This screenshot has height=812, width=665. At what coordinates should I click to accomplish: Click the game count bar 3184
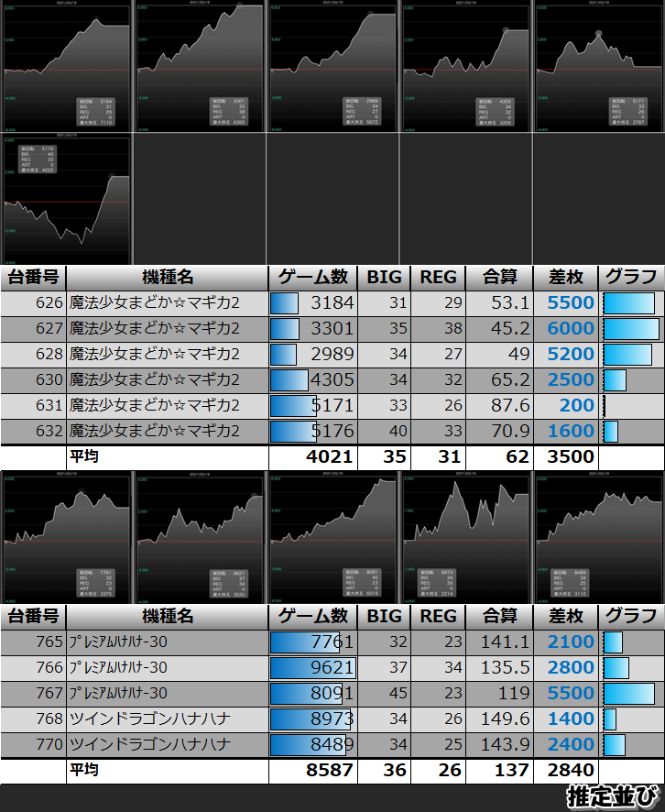point(284,303)
